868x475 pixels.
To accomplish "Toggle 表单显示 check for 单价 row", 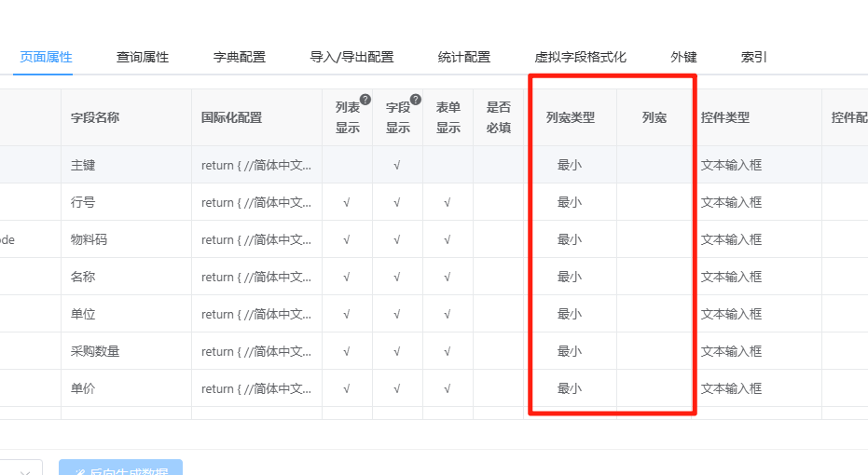I will pyautogui.click(x=448, y=388).
